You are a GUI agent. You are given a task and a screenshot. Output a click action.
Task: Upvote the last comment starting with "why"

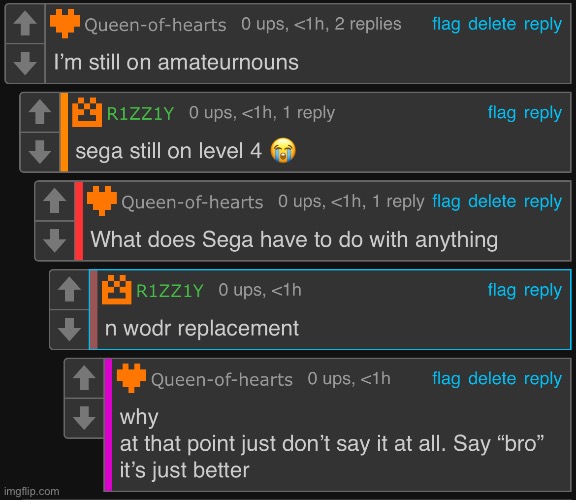point(84,378)
